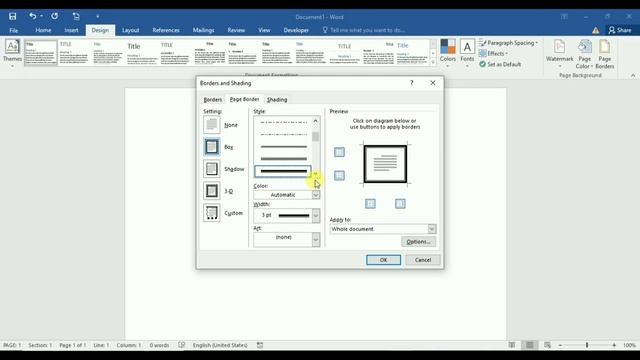Zoom out with the minus button
This screenshot has width=640, height=360.
pyautogui.click(x=560, y=345)
